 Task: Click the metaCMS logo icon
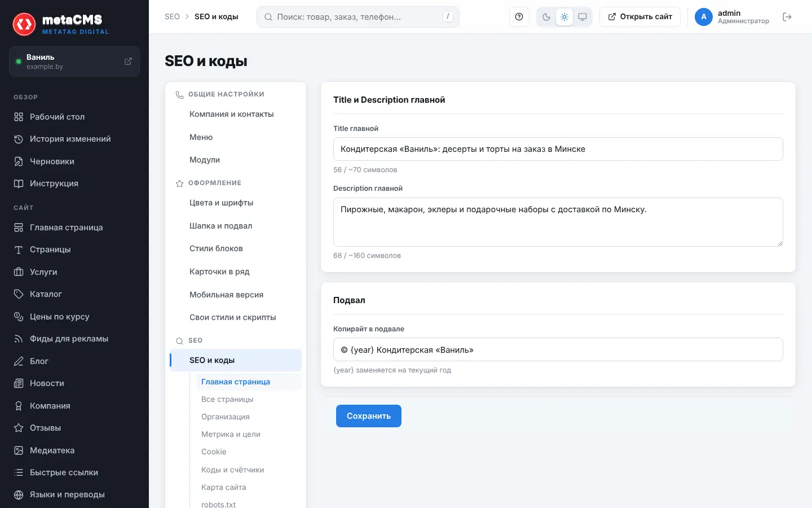(x=24, y=24)
